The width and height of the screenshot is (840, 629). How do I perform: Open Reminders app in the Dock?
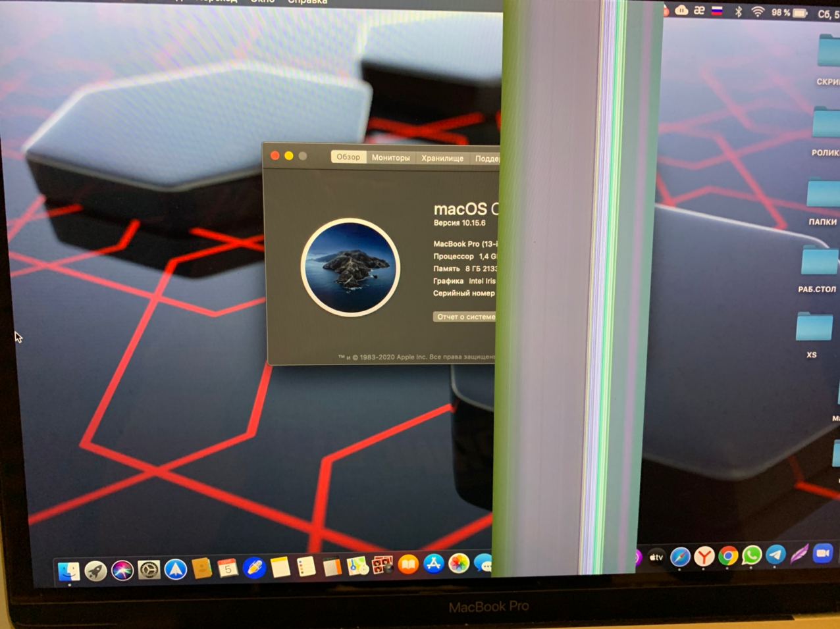point(306,566)
